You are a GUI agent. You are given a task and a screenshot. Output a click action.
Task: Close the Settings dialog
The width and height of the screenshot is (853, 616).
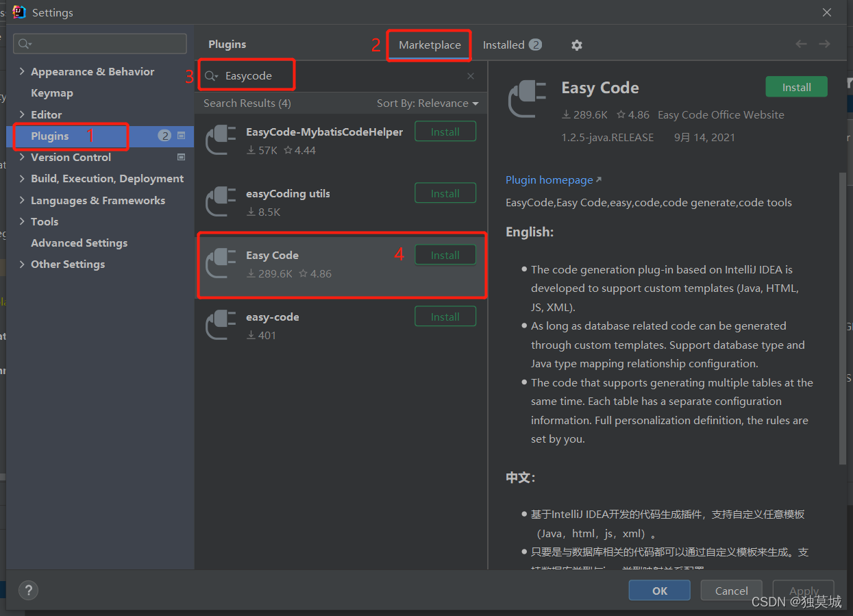(827, 12)
